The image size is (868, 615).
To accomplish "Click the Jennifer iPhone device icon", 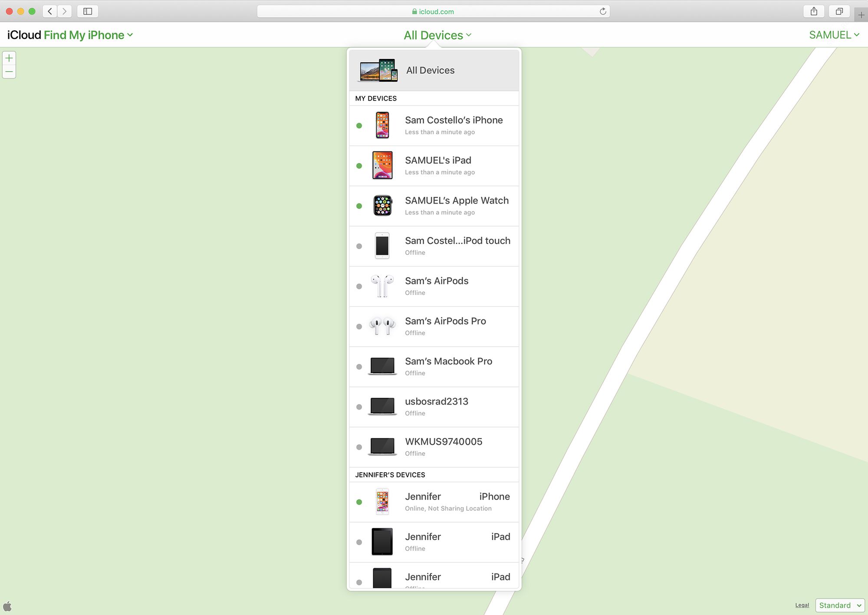I will click(381, 502).
